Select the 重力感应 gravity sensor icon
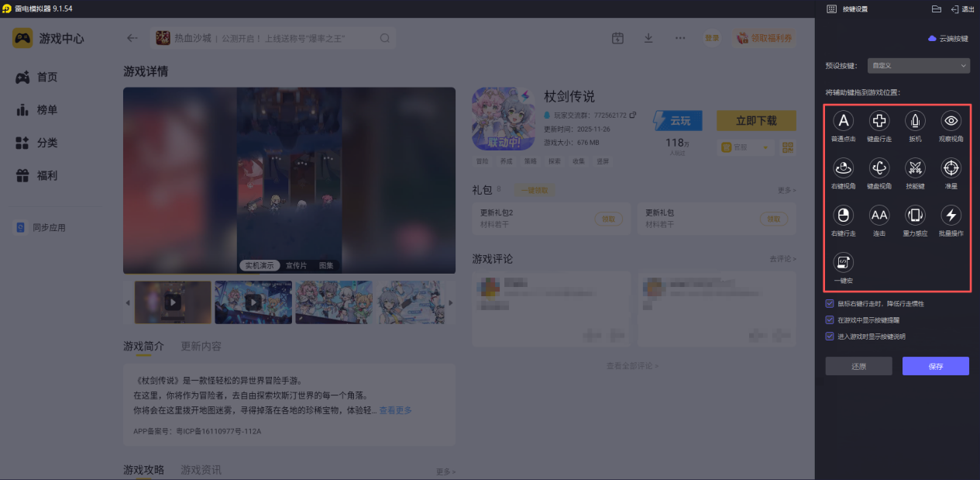This screenshot has height=480, width=980. 914,216
